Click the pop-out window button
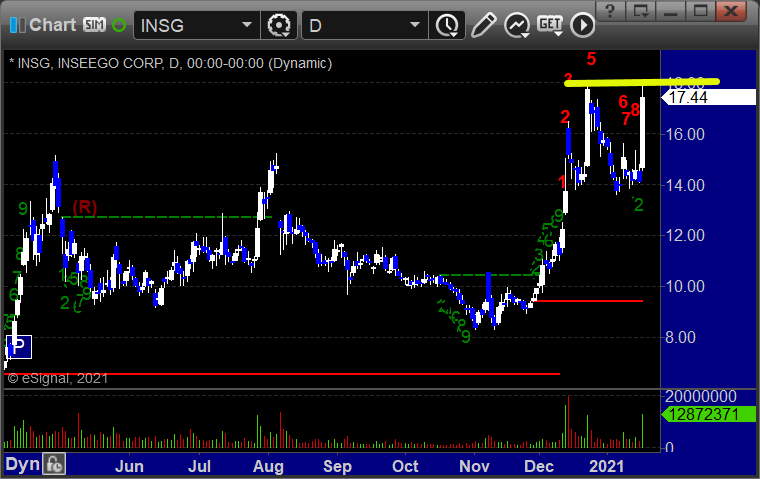The image size is (760, 479). (x=640, y=10)
